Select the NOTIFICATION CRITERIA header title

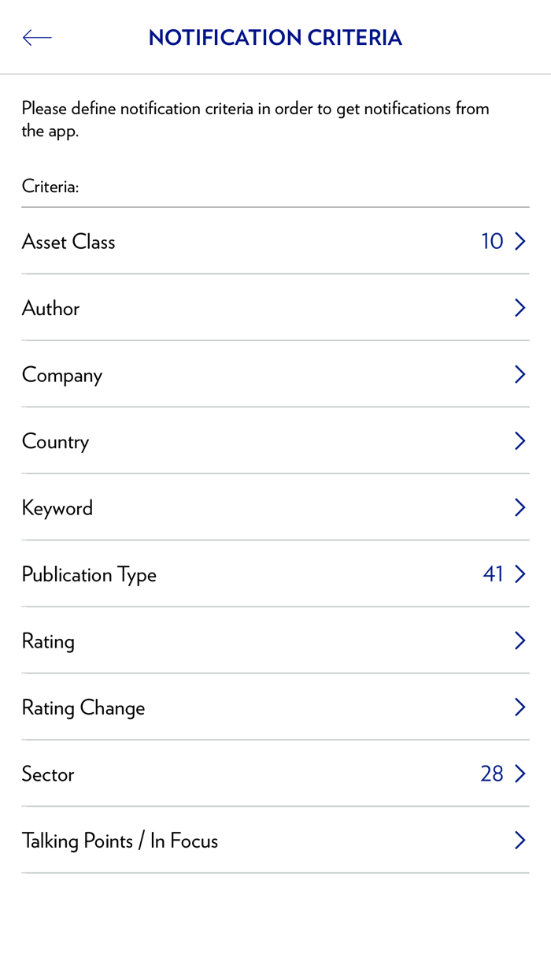275,37
